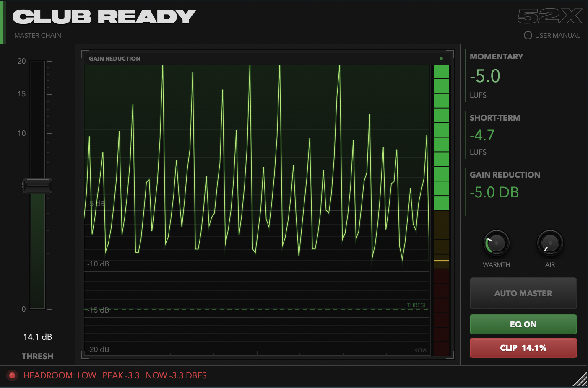This screenshot has height=388, width=588.
Task: Click the green status dot in graph header
Action: click(x=441, y=59)
